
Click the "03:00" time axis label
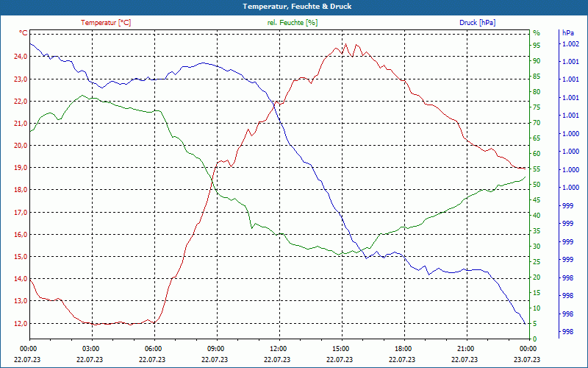tap(90, 348)
